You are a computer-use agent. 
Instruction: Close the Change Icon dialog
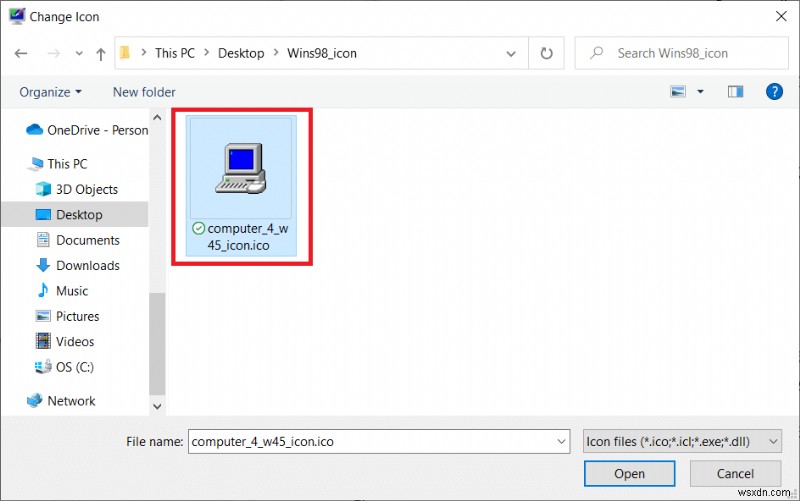781,16
